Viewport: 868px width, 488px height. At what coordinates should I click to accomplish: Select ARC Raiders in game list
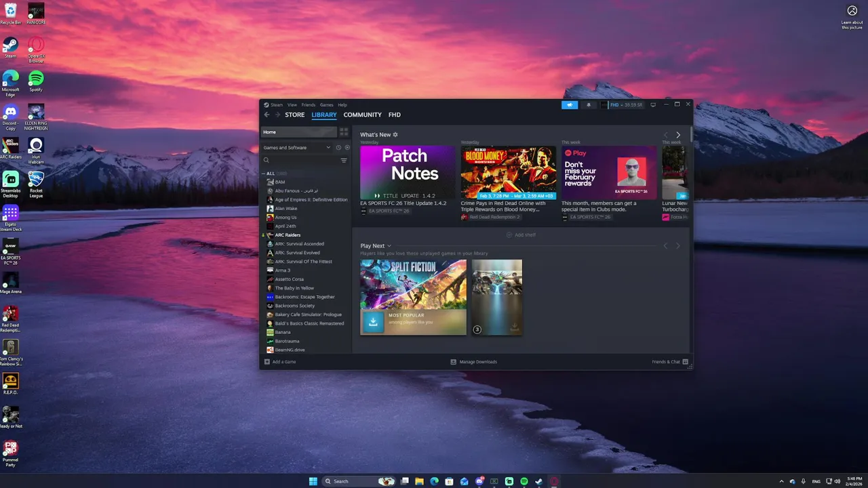point(288,235)
